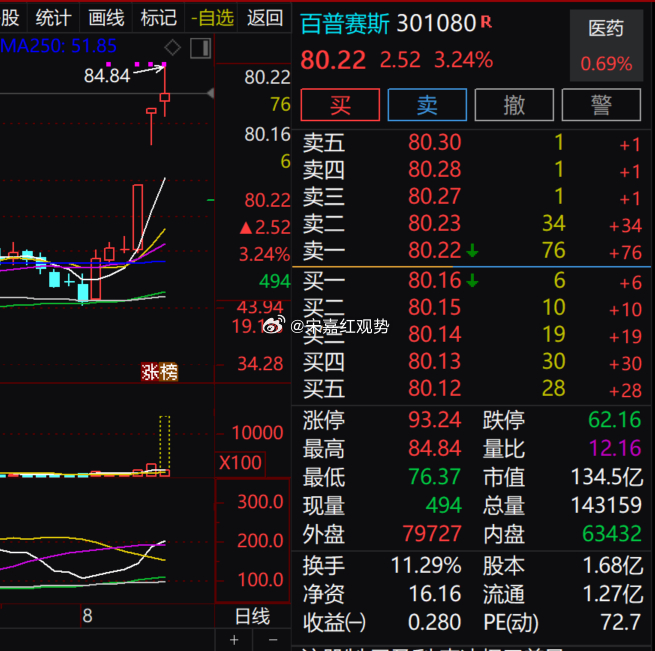This screenshot has width=655, height=651.
Task: Click 内盘 value 63432
Action: [612, 534]
